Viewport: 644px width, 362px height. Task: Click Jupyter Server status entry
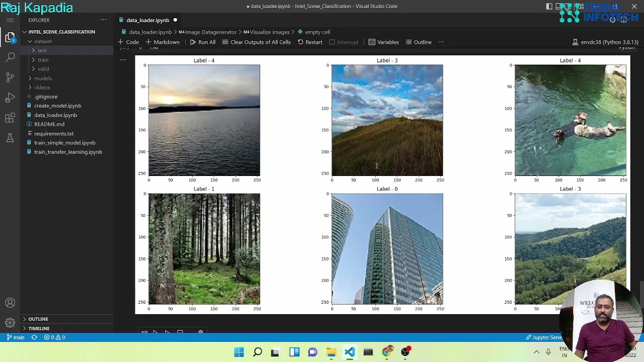pyautogui.click(x=544, y=337)
